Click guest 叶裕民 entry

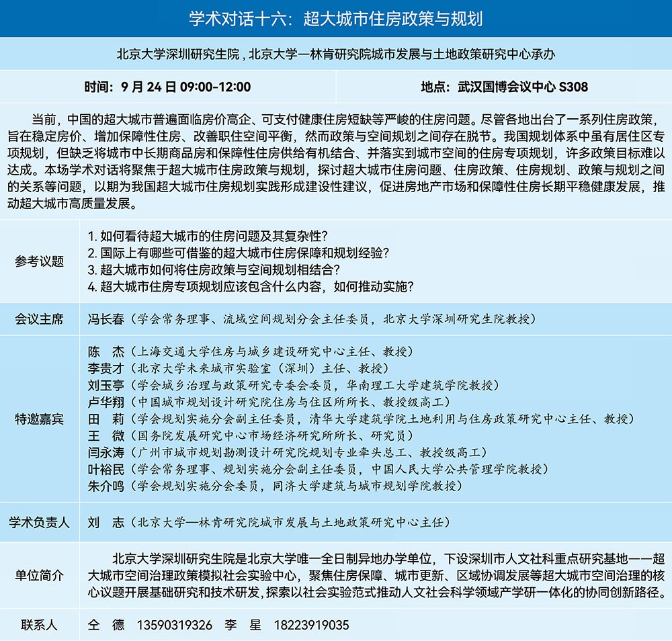click(x=318, y=469)
